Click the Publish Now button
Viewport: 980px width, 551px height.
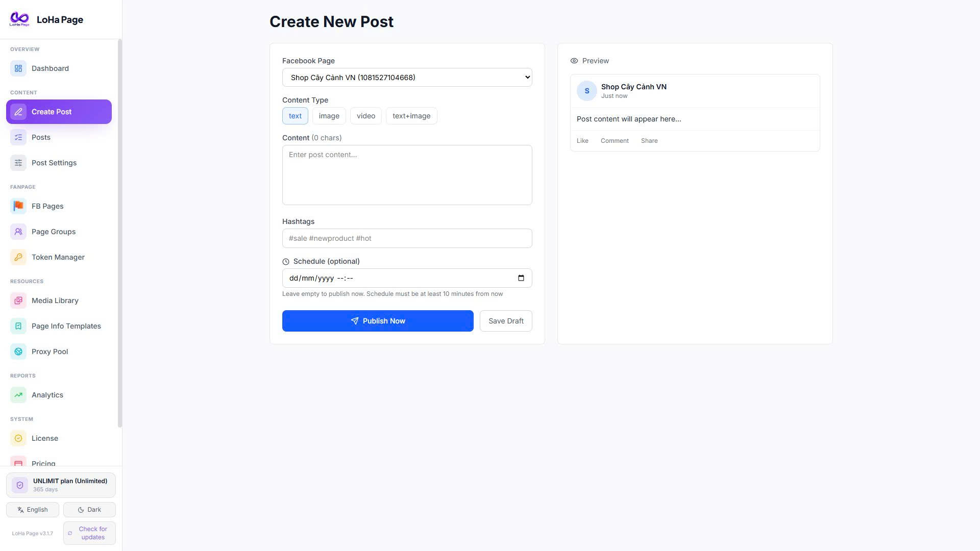pyautogui.click(x=378, y=321)
